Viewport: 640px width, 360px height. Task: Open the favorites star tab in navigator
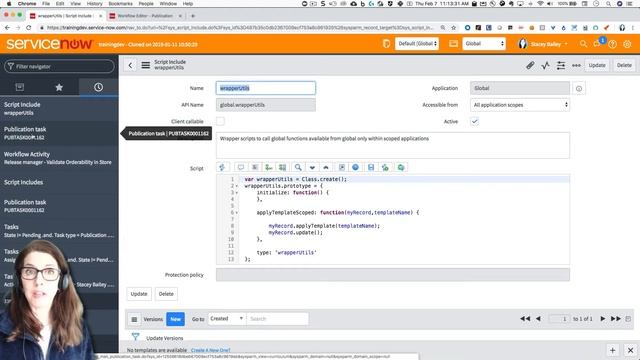pyautogui.click(x=59, y=87)
